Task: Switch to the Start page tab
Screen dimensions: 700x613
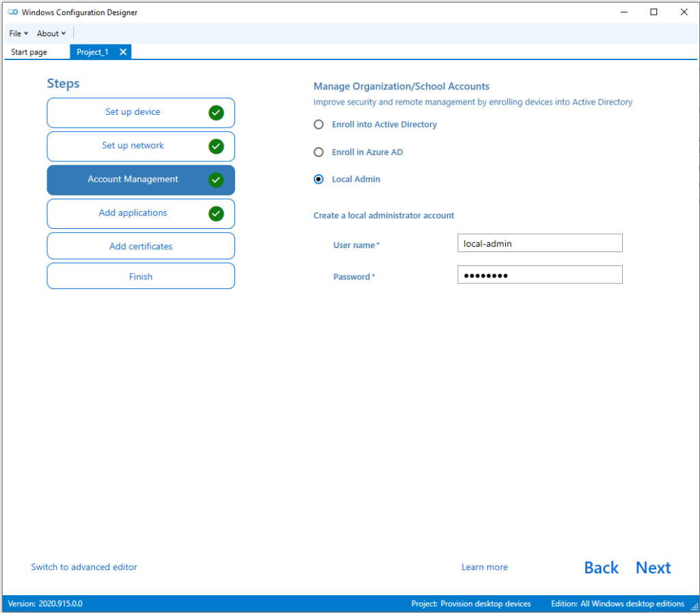Action: point(29,52)
